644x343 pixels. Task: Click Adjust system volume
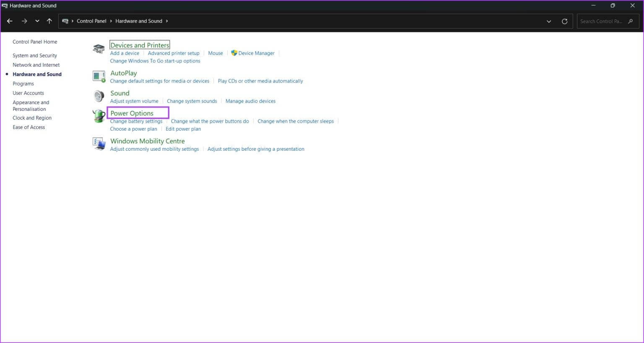[134, 101]
